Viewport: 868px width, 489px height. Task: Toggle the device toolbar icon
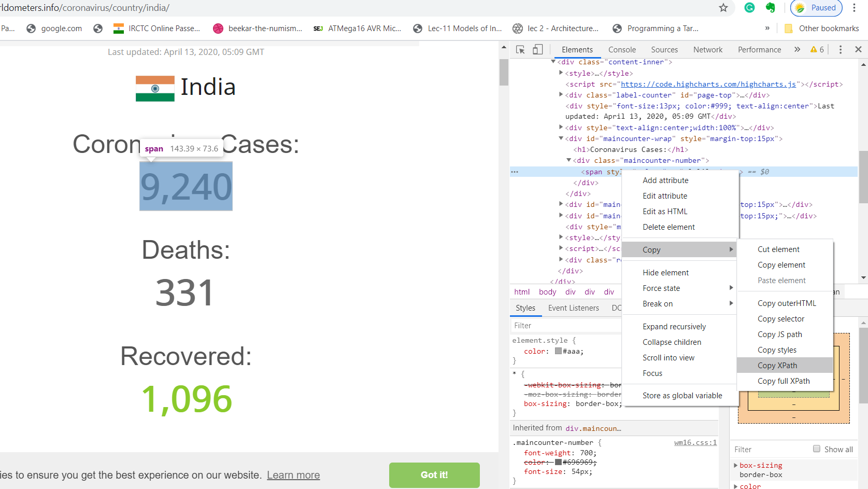point(538,50)
